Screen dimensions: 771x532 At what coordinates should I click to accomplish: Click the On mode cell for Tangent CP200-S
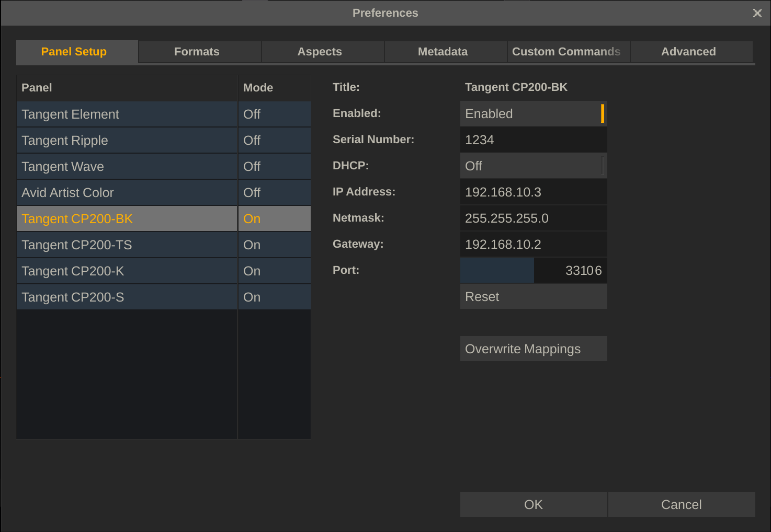tap(275, 297)
